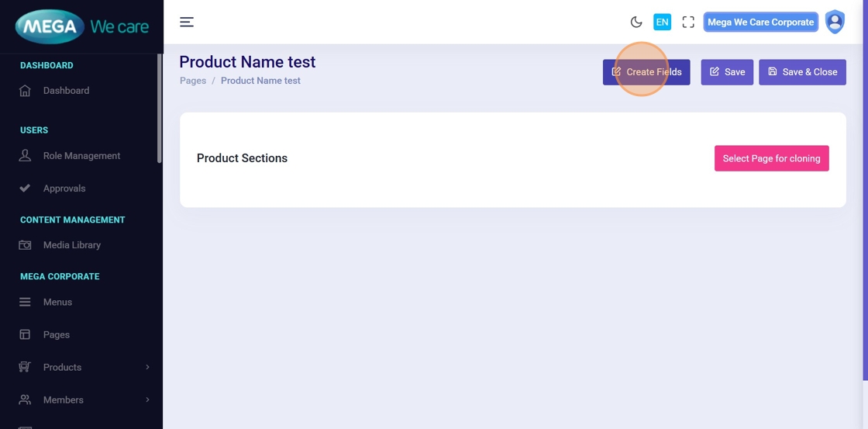
Task: Open the EN language selector
Action: pos(662,22)
